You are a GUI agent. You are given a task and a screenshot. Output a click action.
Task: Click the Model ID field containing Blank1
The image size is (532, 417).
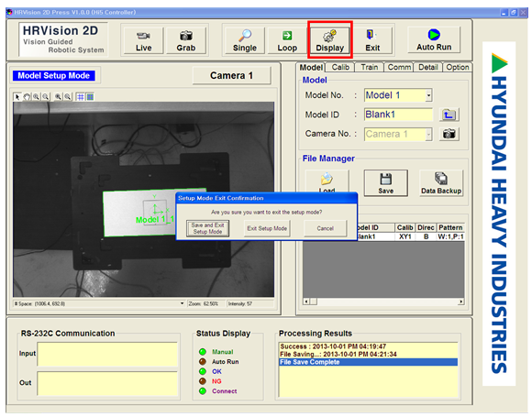(398, 115)
